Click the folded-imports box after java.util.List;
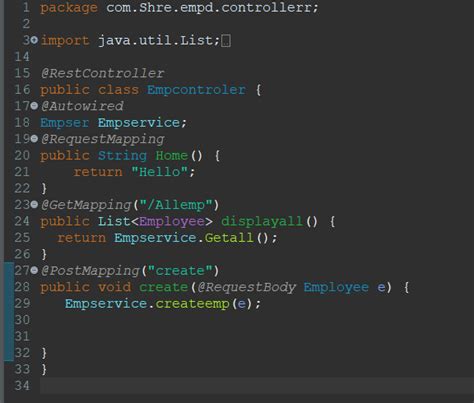This screenshot has width=474, height=403. coord(226,41)
